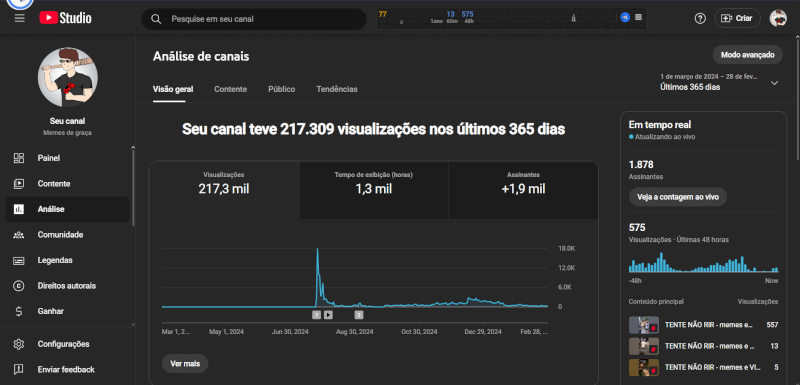Click Enviar feedback
The image size is (800, 385).
67,369
